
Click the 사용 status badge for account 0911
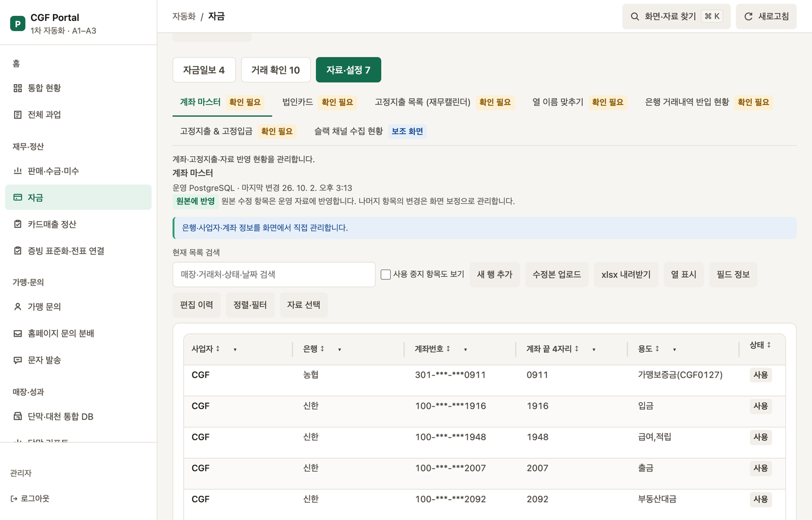[x=761, y=375]
